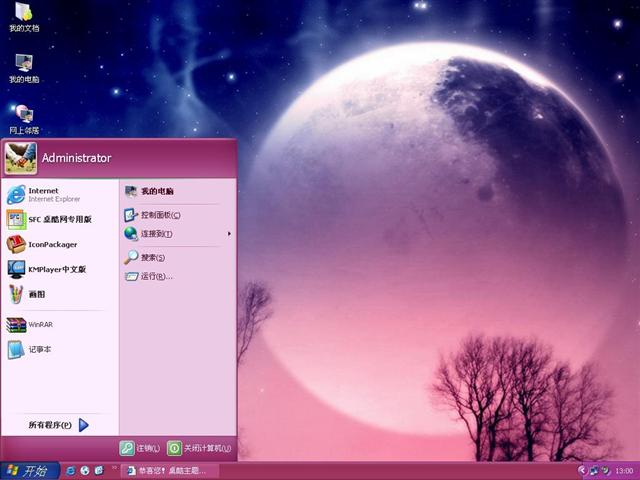Click 注销 (Log Off) button
Screen dimensions: 640x480
coord(140,448)
